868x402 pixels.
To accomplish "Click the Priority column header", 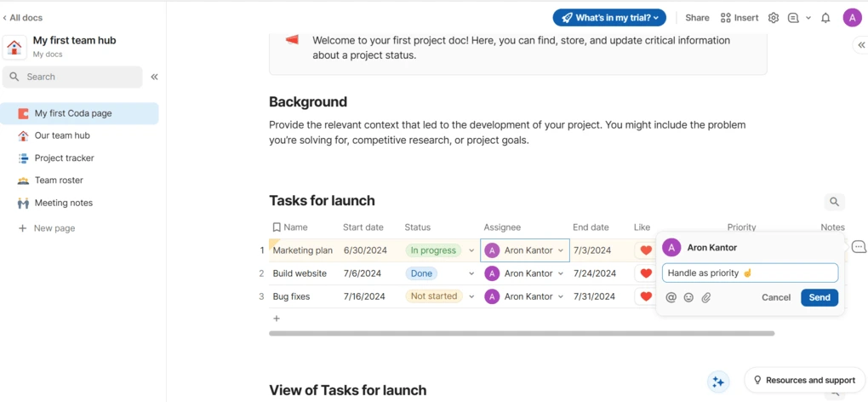I will [741, 227].
